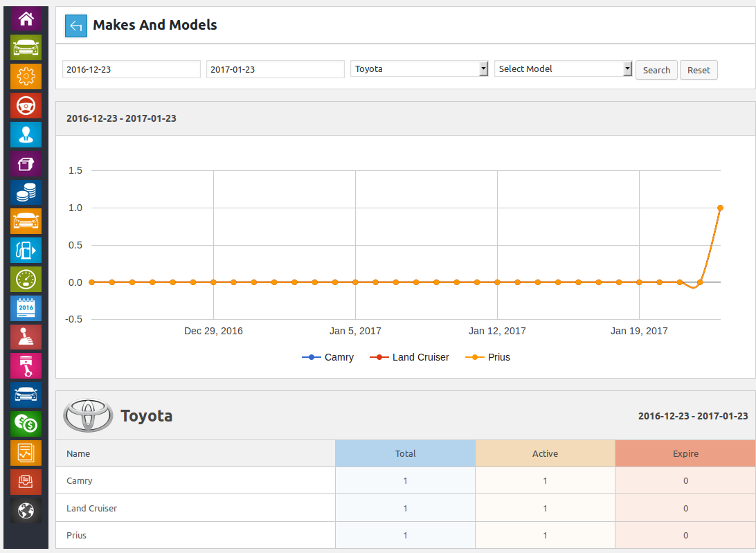
Task: Open the dark blue car icon
Action: point(26,395)
